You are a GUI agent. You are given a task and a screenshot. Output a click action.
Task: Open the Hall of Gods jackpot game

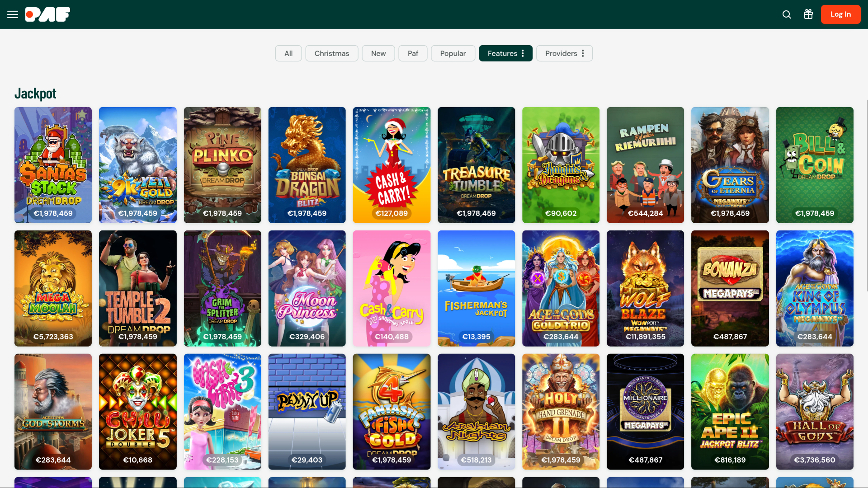click(815, 412)
